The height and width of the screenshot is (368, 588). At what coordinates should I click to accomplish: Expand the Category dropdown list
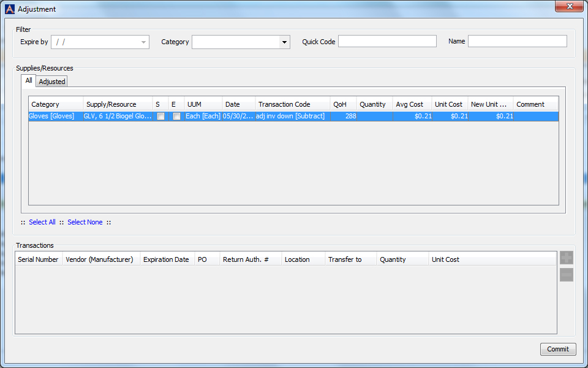(x=284, y=42)
